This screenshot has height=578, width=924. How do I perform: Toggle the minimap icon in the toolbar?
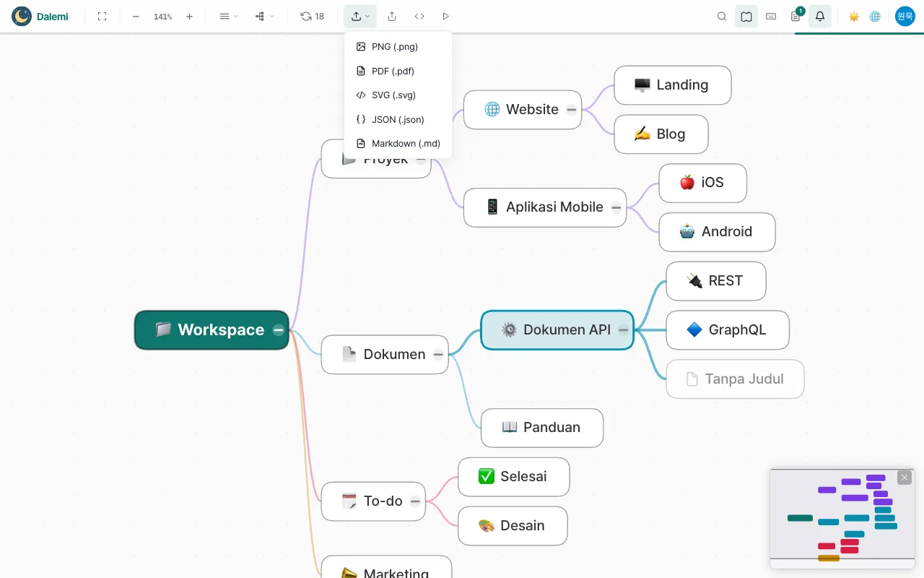pyautogui.click(x=746, y=16)
